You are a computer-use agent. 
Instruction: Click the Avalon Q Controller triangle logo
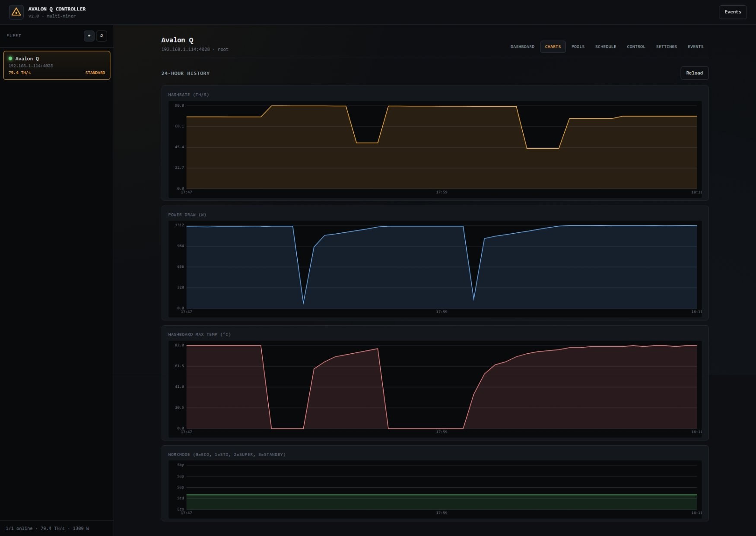tap(16, 12)
